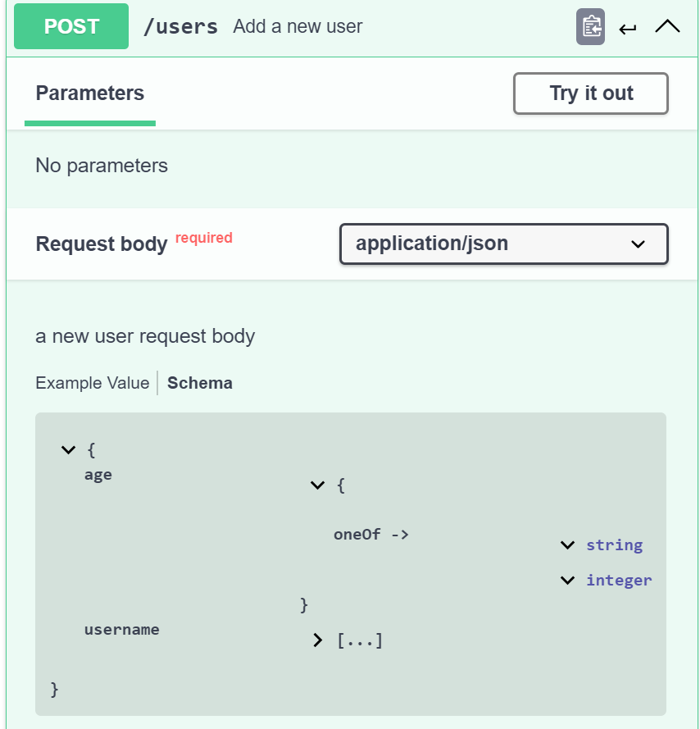
Task: Click the oneOf -> label
Action: pos(371,535)
